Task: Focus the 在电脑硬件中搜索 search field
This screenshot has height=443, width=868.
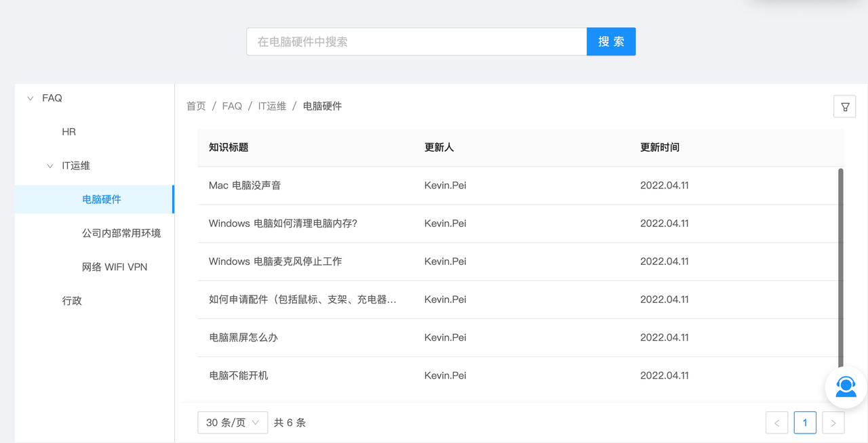Action: pyautogui.click(x=416, y=42)
